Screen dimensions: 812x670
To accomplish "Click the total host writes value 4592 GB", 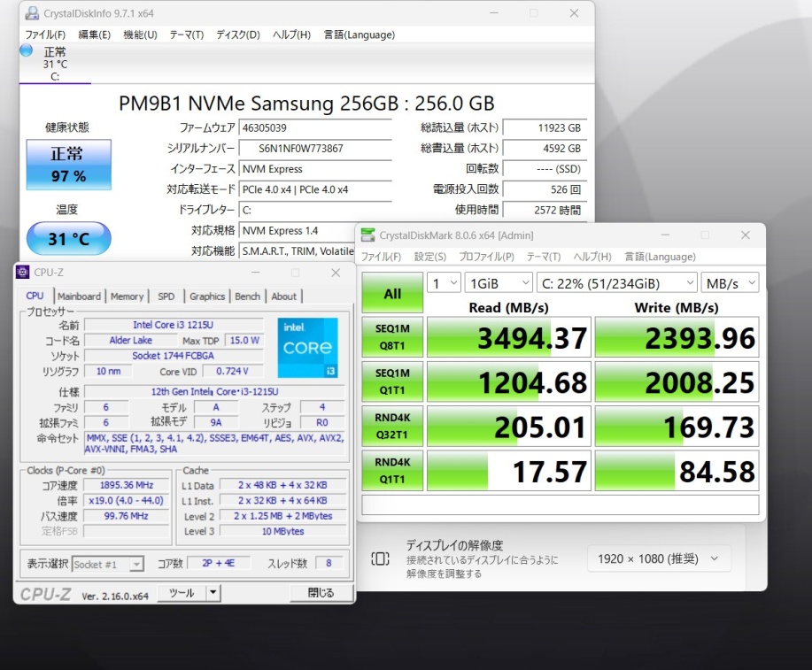I will click(x=545, y=148).
